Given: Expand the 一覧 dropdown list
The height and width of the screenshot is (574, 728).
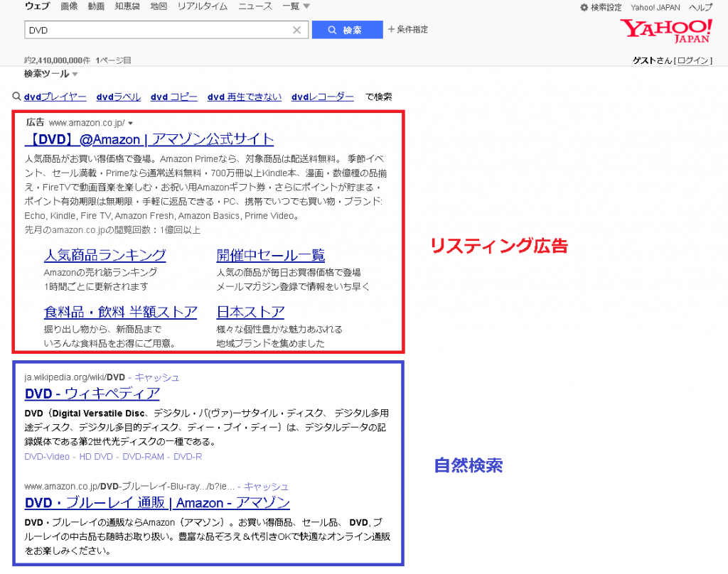Looking at the screenshot, I should 296,6.
